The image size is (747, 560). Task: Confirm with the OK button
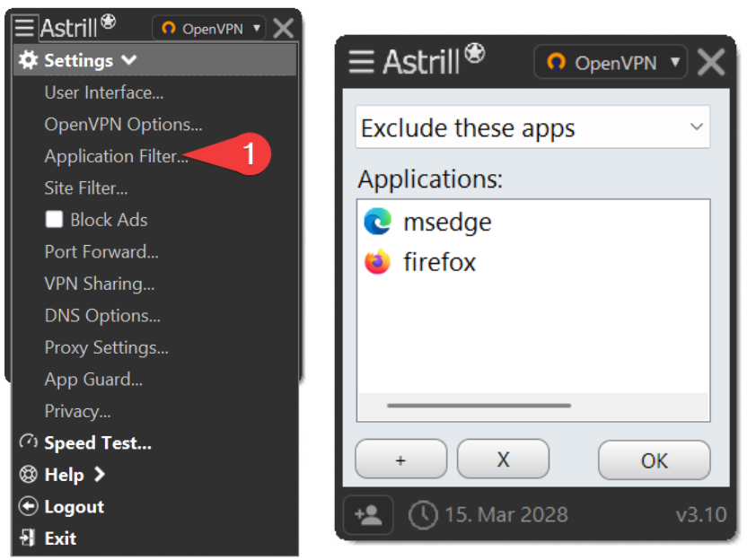click(x=655, y=460)
